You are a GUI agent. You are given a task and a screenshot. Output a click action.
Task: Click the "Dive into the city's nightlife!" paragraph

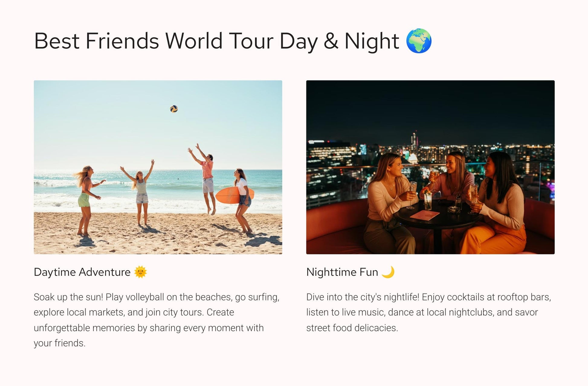pyautogui.click(x=428, y=312)
